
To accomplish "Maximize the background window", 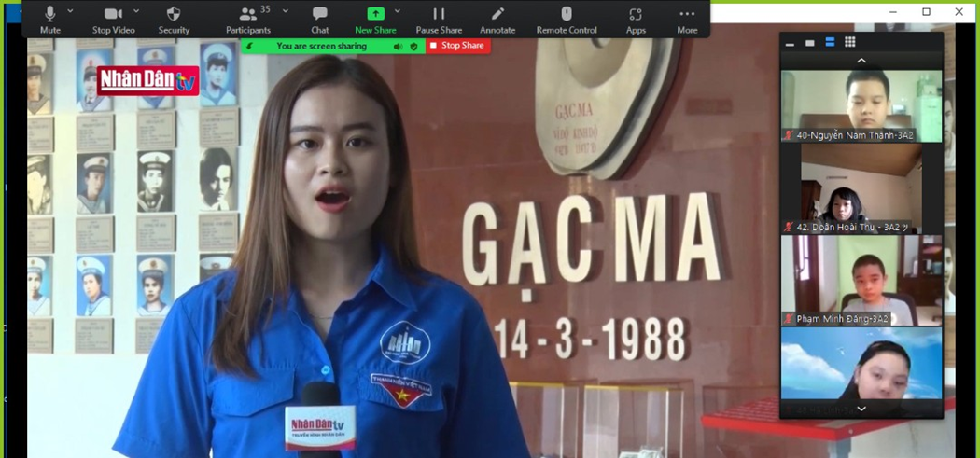I will click(x=926, y=12).
